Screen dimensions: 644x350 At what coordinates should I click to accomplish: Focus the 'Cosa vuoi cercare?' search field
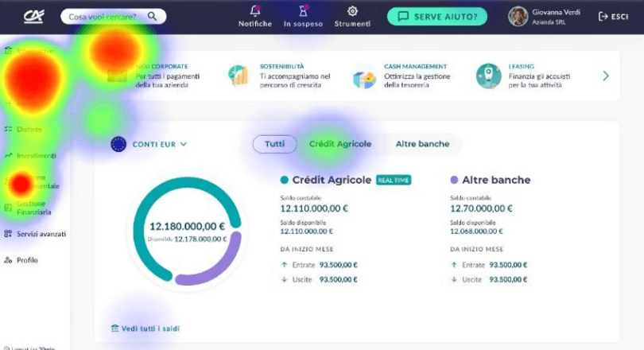pyautogui.click(x=114, y=17)
